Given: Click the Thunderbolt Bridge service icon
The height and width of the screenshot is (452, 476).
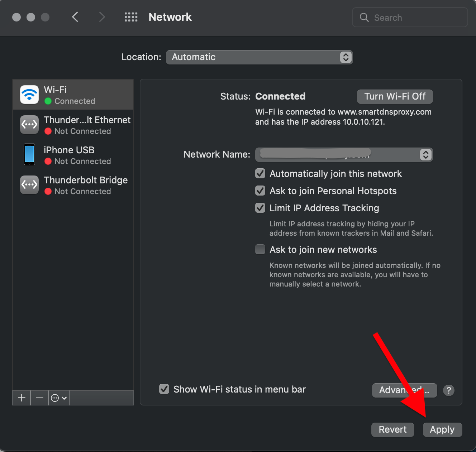Looking at the screenshot, I should 29,185.
